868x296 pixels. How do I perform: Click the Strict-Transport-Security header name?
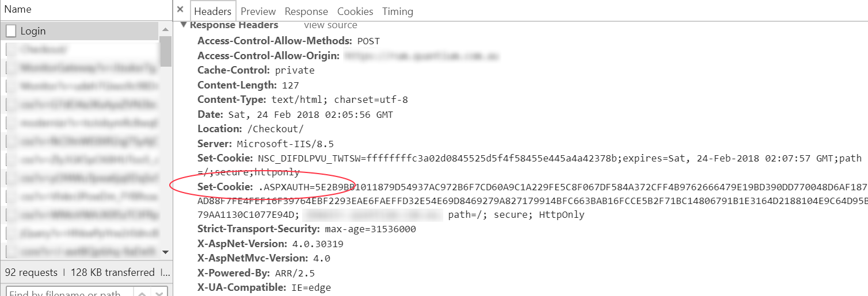[x=258, y=229]
